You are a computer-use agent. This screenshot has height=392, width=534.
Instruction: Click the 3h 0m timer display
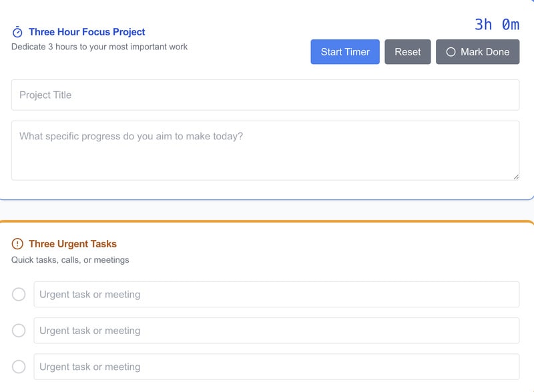(x=497, y=25)
